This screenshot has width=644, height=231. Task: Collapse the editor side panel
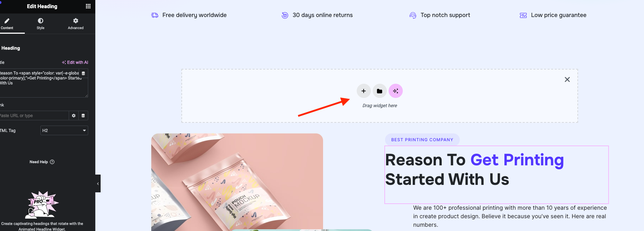(98, 183)
